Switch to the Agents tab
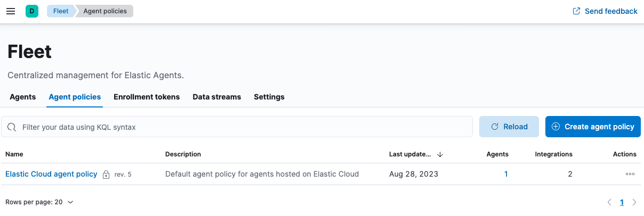The height and width of the screenshot is (216, 644). click(22, 97)
